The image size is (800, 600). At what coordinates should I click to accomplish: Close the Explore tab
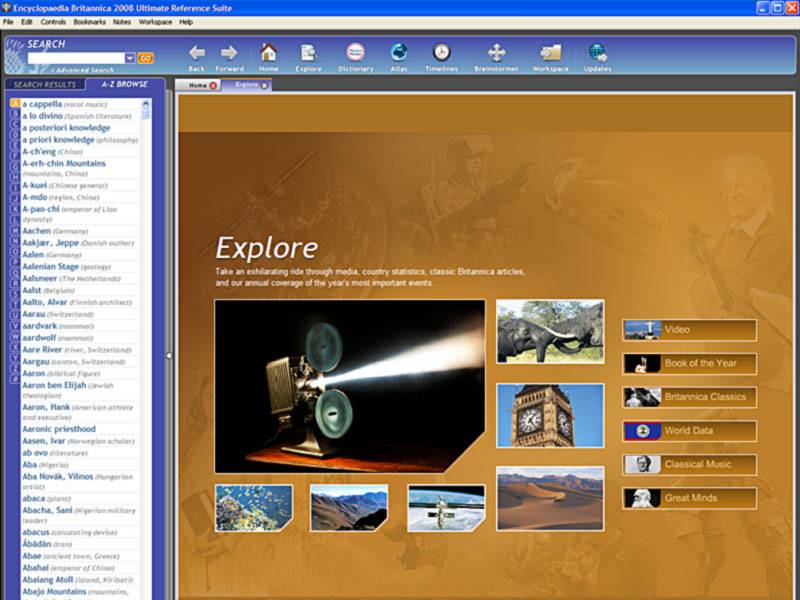pyautogui.click(x=264, y=85)
